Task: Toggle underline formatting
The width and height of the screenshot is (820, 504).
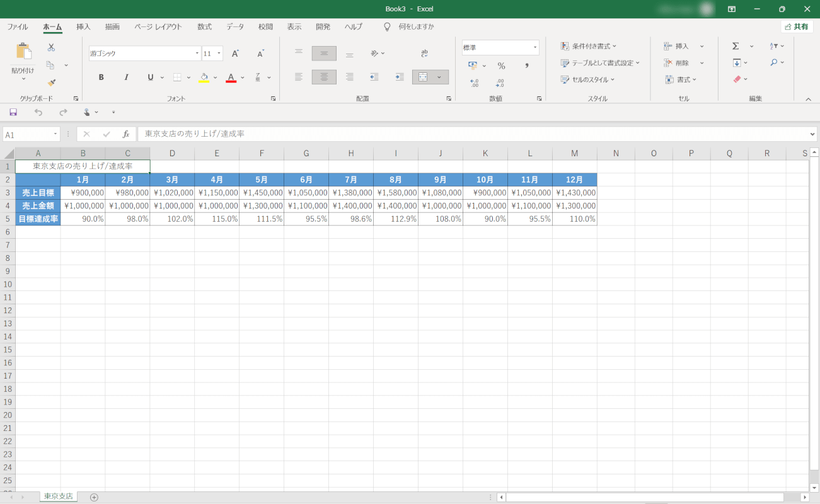Action: point(150,77)
